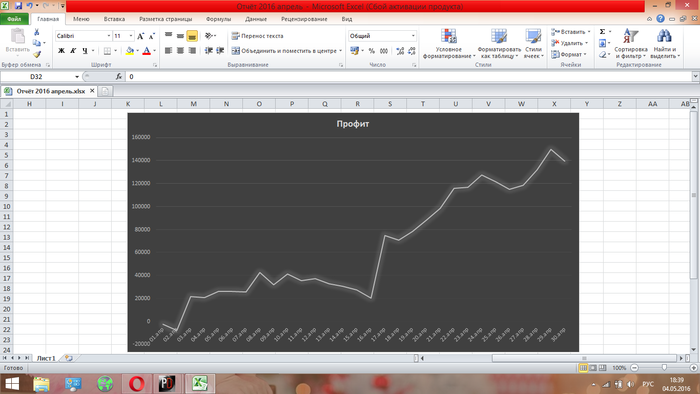Open File Explorer from taskbar

click(42, 384)
